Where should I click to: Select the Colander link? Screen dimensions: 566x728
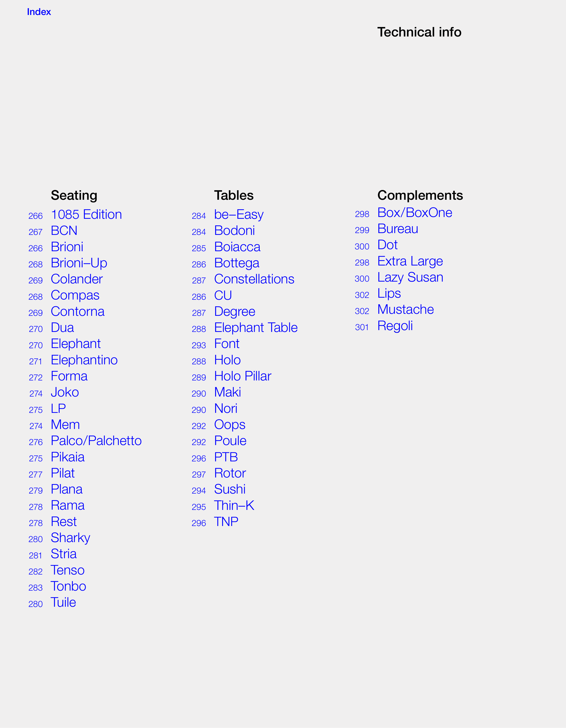pos(77,279)
